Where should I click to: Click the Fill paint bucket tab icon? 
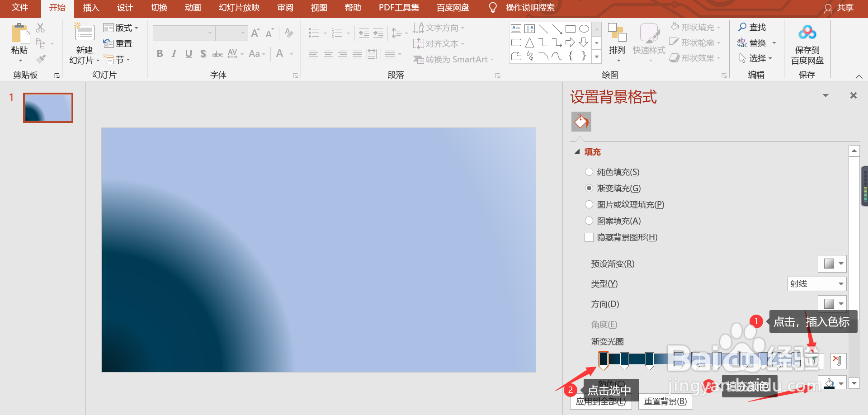click(x=581, y=122)
